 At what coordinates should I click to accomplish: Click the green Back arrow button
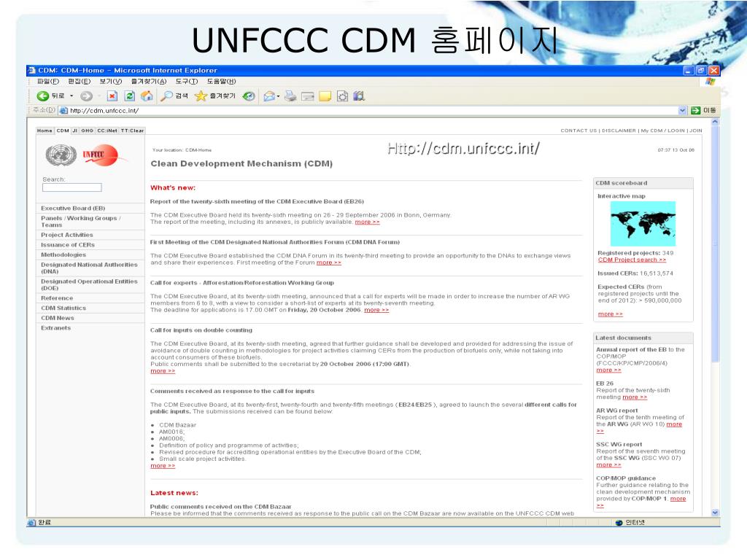pyautogui.click(x=43, y=96)
